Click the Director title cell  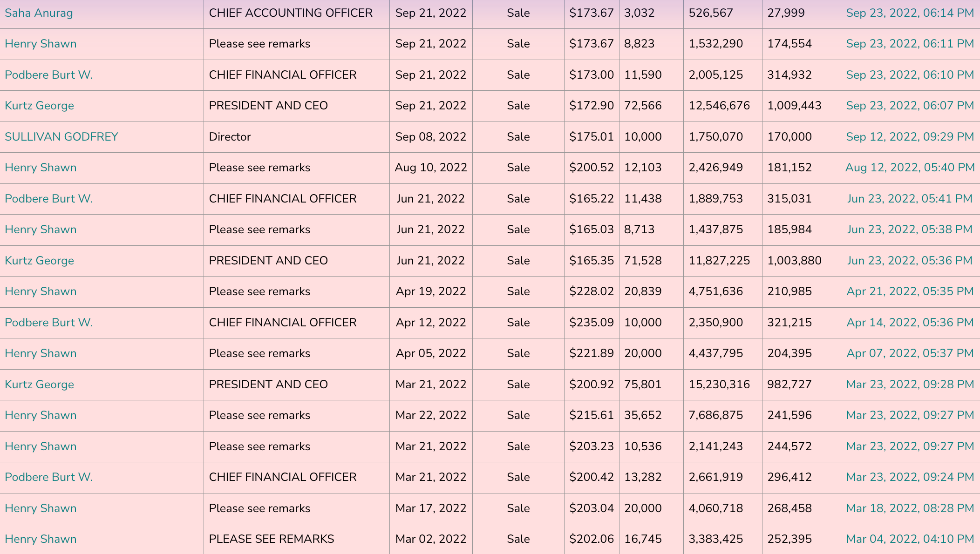tap(230, 137)
